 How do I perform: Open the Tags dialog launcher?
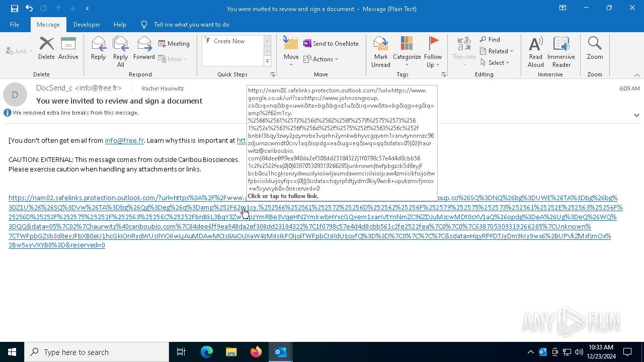[x=444, y=74]
